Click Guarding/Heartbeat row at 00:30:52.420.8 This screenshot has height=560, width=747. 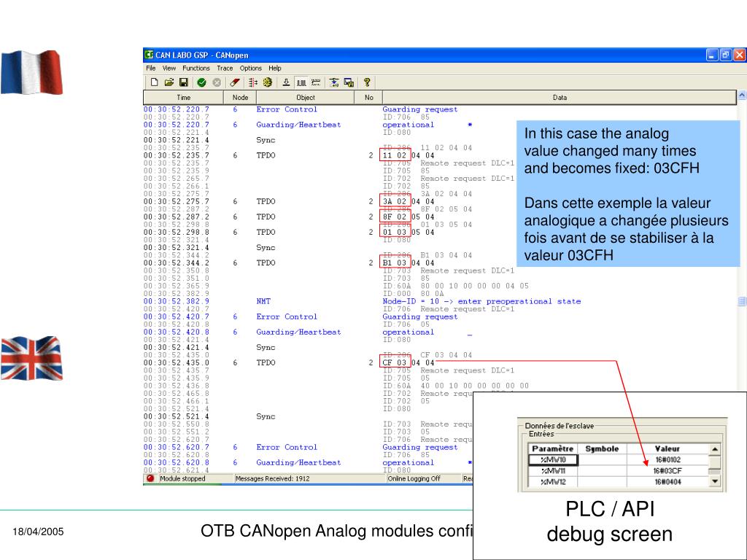coord(308,332)
